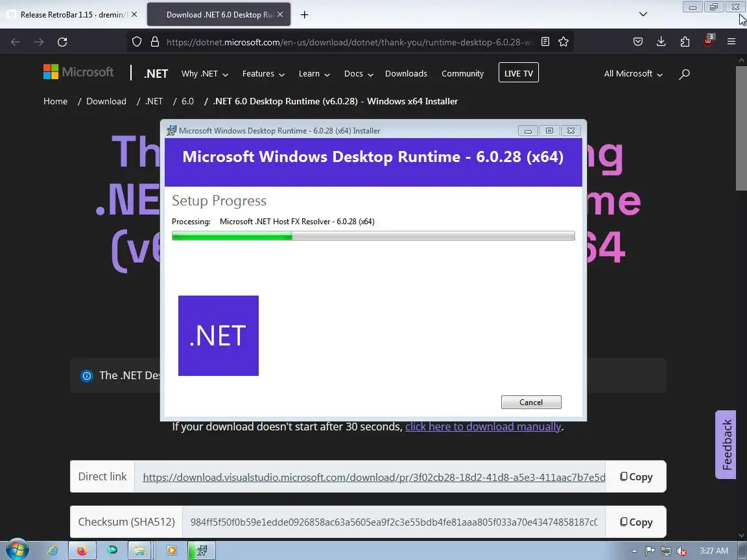Image resolution: width=747 pixels, height=560 pixels.
Task: Expand the Learn dropdown
Action: pyautogui.click(x=314, y=74)
